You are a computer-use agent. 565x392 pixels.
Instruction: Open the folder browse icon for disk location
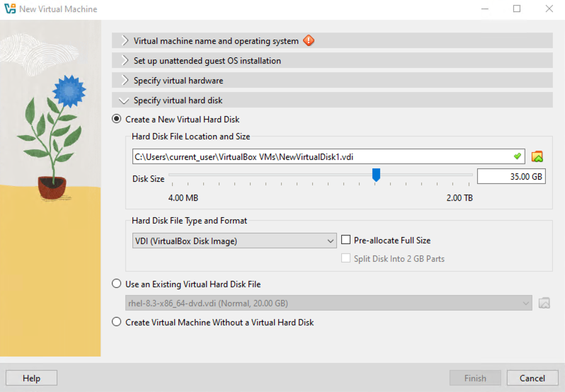point(537,156)
